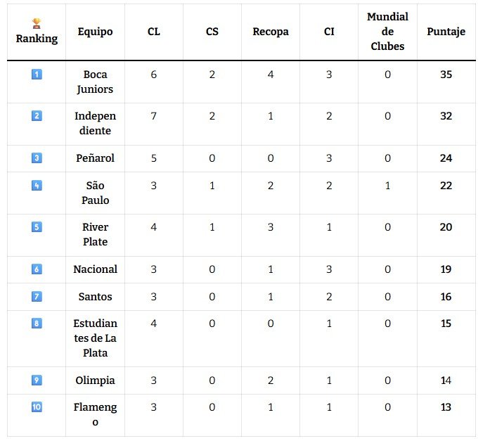Click Estudiantes de La Plata team name
This screenshot has height=448, width=497.
click(95, 338)
